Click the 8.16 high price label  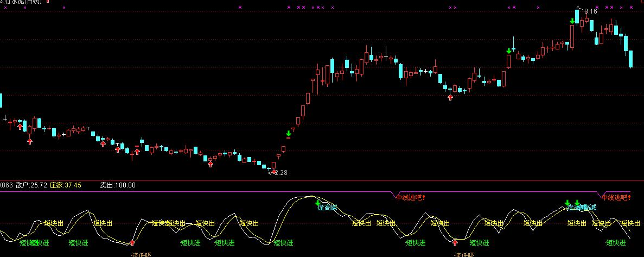pos(591,11)
